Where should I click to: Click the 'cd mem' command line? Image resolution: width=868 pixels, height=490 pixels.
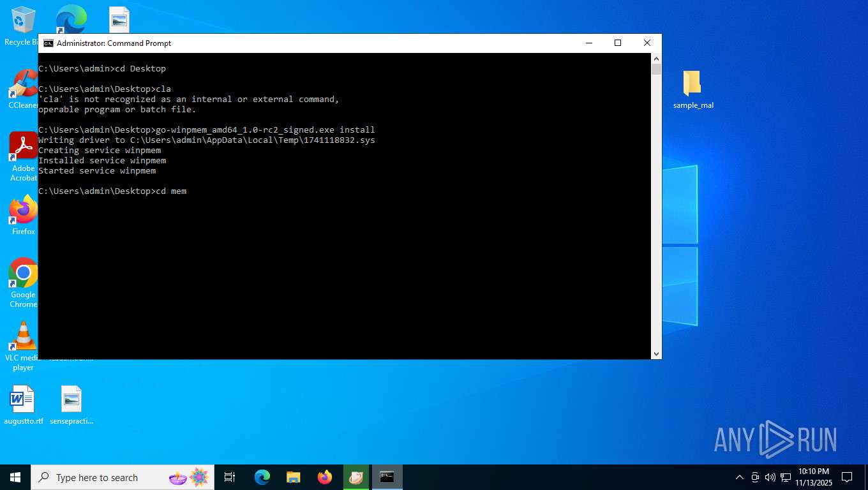point(112,191)
